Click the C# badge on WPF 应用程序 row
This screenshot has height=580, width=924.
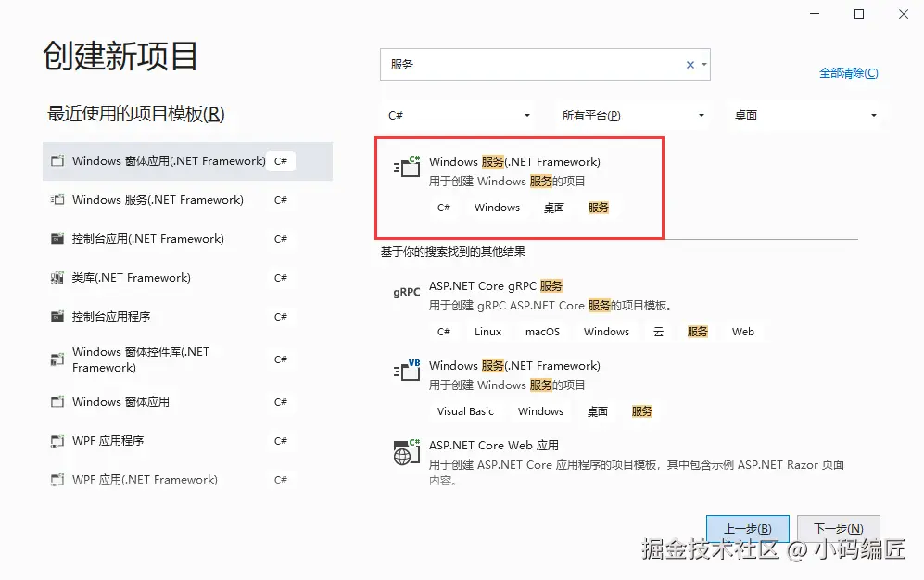click(x=281, y=440)
